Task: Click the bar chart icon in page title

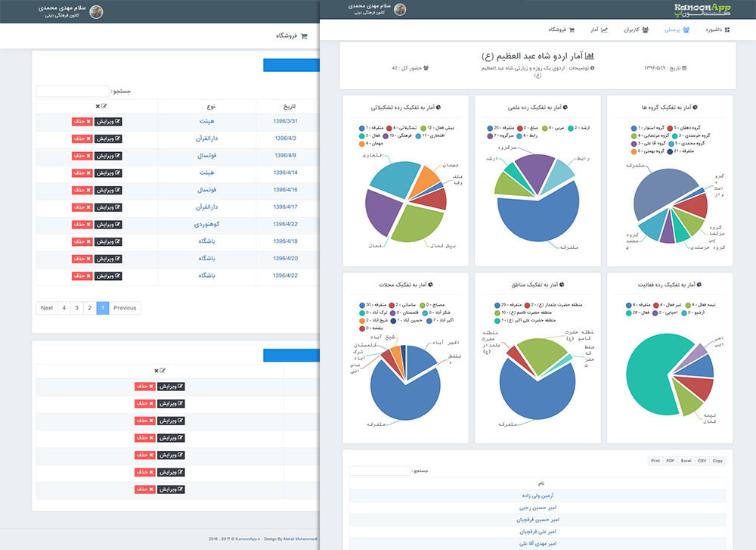Action: pos(590,56)
